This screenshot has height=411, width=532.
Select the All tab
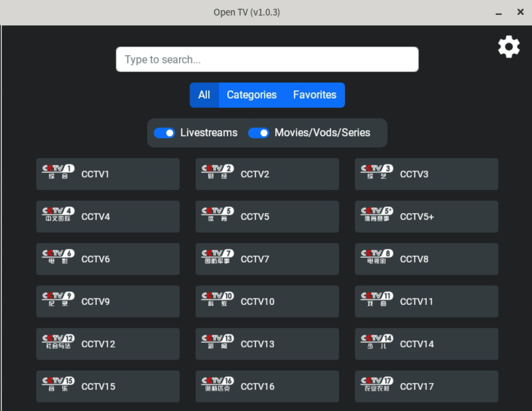pos(204,95)
